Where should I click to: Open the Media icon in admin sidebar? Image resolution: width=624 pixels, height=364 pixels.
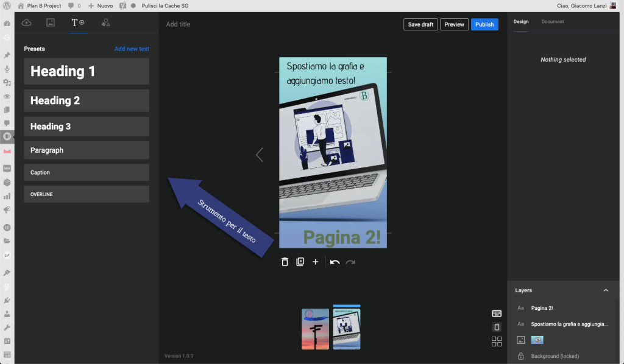(x=7, y=83)
